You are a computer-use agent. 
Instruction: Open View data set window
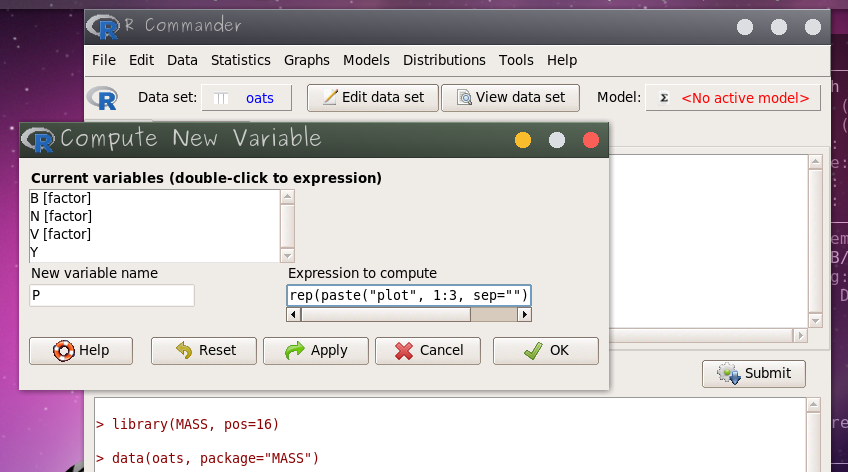tap(510, 97)
